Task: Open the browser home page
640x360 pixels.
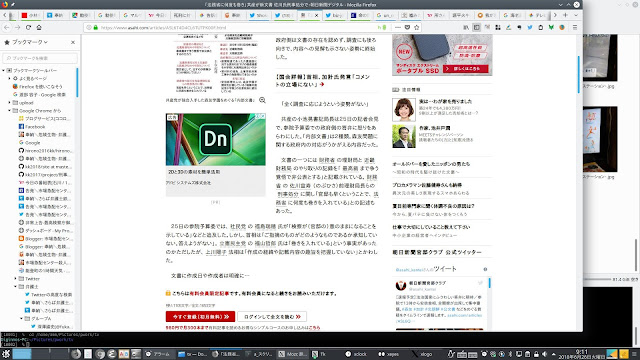Action: point(39,27)
